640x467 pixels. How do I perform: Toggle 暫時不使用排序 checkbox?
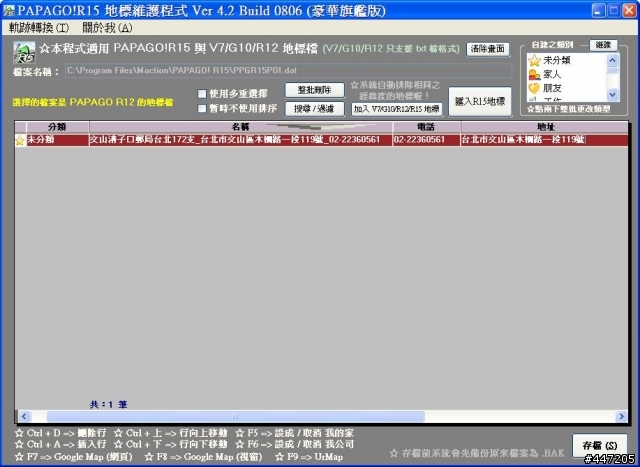[x=202, y=109]
